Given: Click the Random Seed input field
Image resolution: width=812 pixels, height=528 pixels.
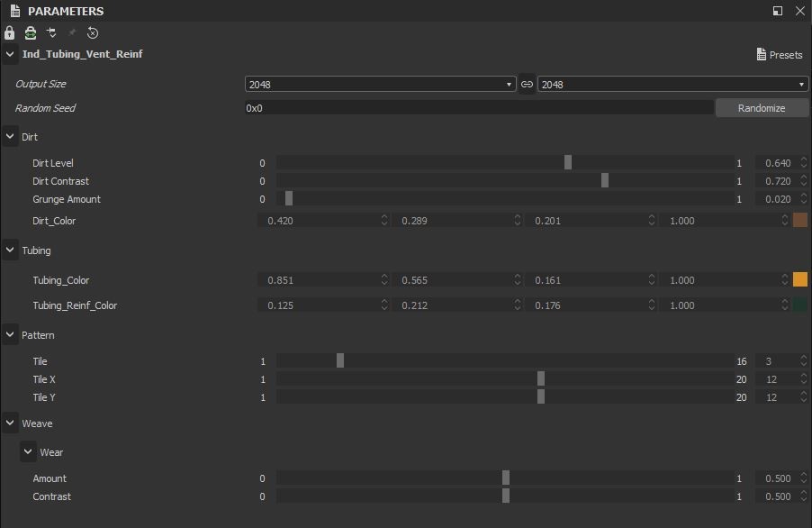Looking at the screenshot, I should coord(479,108).
